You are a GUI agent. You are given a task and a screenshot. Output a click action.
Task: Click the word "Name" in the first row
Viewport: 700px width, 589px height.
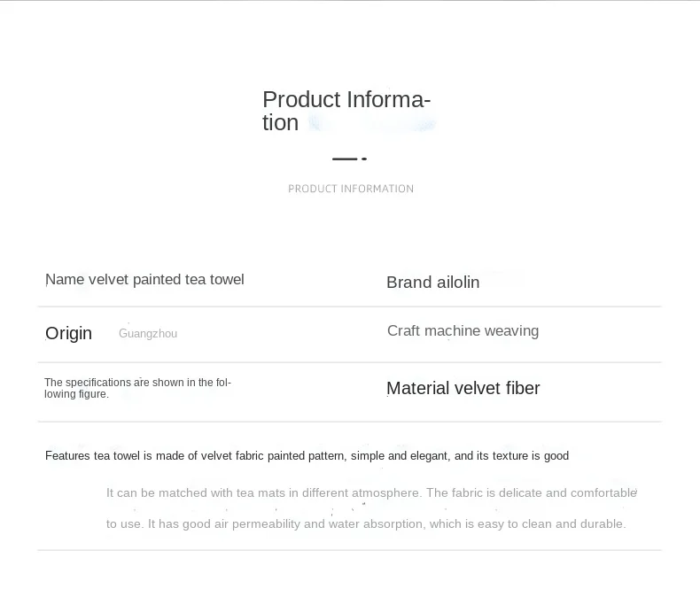click(x=65, y=280)
